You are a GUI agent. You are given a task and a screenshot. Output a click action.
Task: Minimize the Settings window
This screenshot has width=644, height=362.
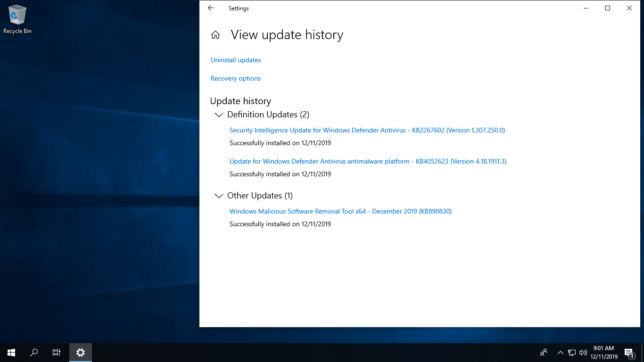click(x=586, y=8)
